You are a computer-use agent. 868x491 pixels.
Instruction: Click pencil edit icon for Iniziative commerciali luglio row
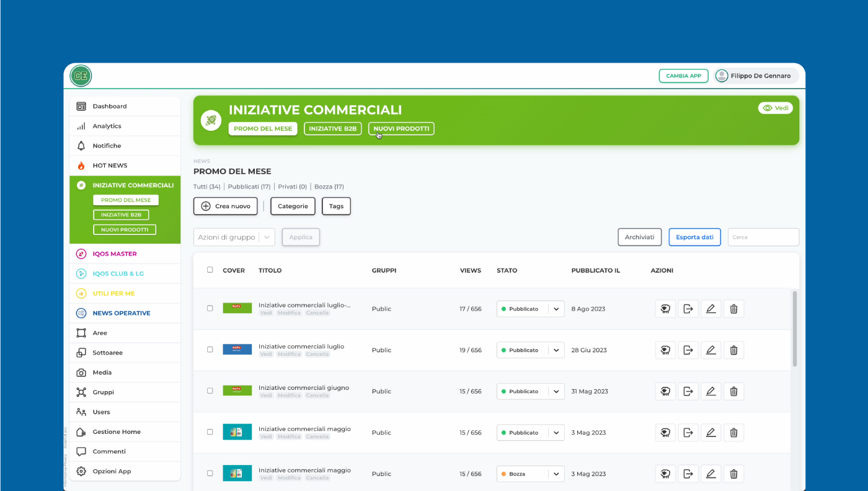(711, 350)
